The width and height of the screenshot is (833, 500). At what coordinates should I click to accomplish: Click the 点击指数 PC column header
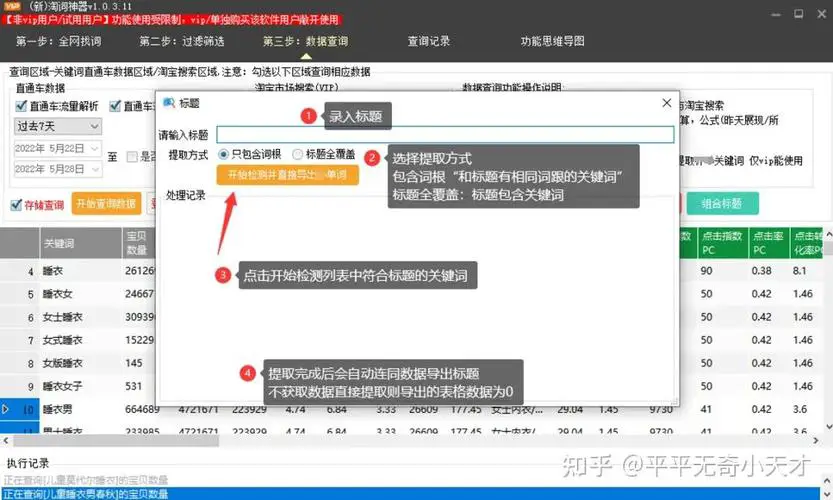(722, 243)
